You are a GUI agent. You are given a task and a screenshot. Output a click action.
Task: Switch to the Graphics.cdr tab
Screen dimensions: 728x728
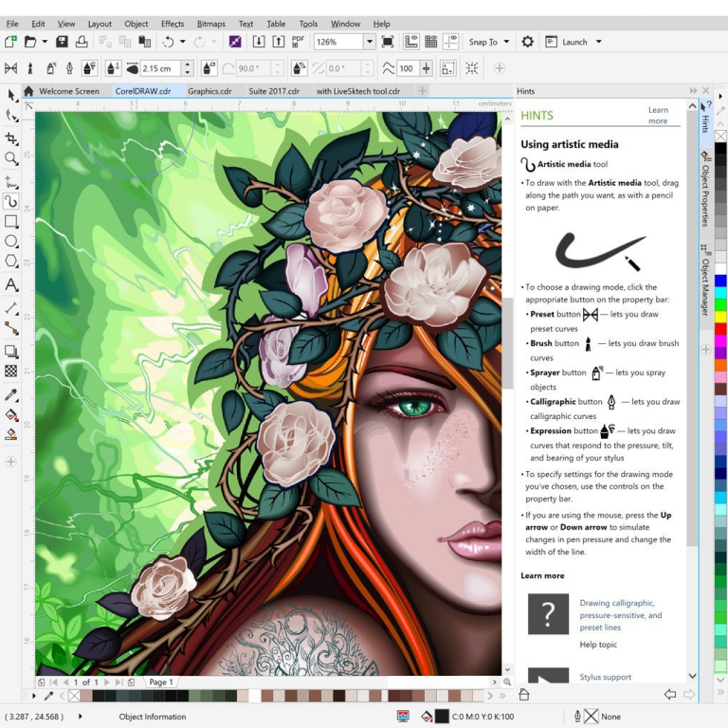[x=209, y=92]
